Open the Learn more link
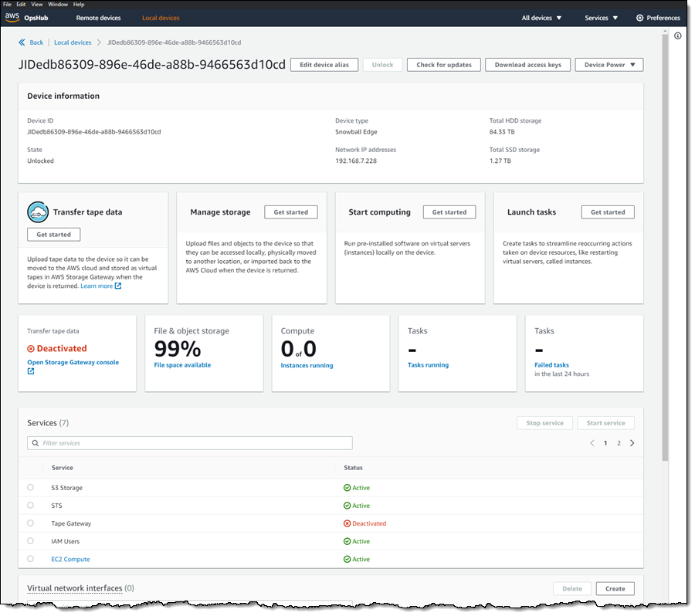The height and width of the screenshot is (616, 695). (x=97, y=286)
